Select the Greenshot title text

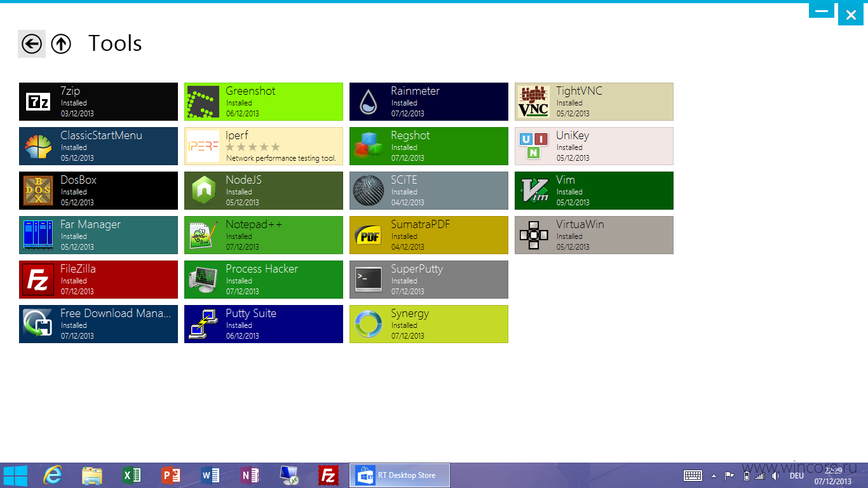(x=250, y=91)
